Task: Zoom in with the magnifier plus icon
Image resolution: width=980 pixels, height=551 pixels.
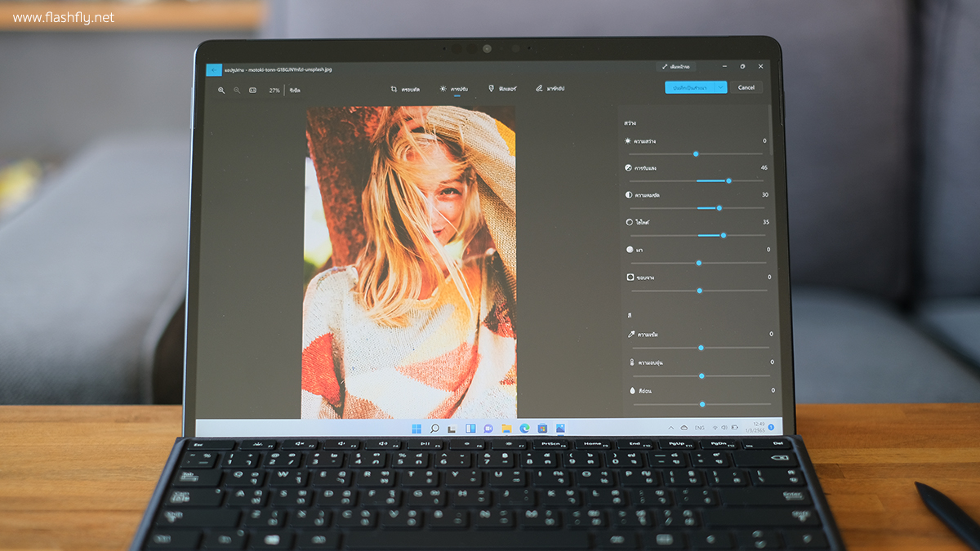Action: tap(221, 90)
